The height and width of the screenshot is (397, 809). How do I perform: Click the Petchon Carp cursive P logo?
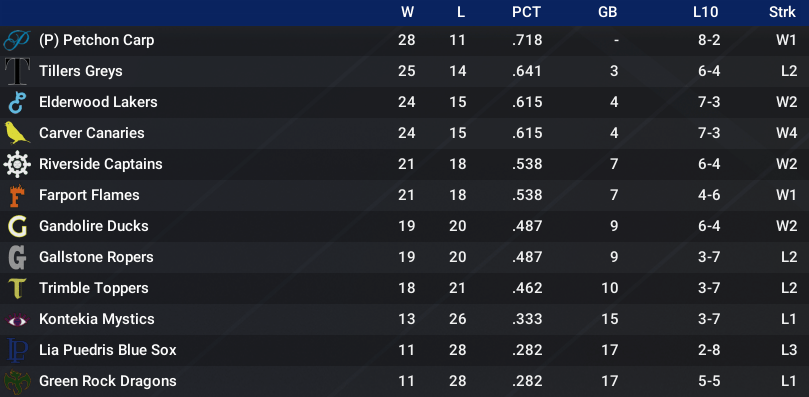pyautogui.click(x=17, y=40)
